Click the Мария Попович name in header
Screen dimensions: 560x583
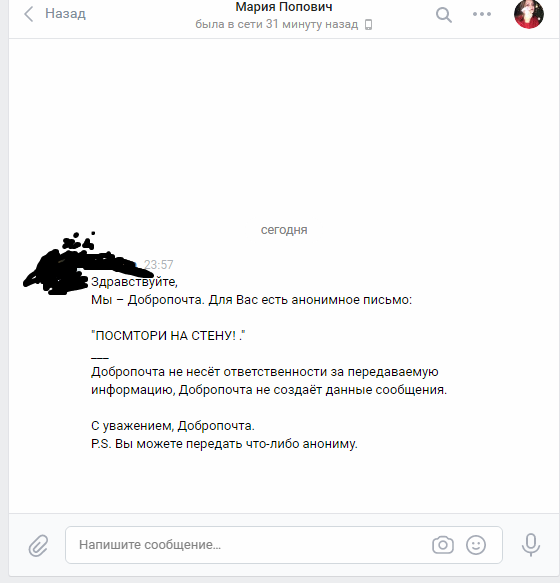pyautogui.click(x=284, y=7)
